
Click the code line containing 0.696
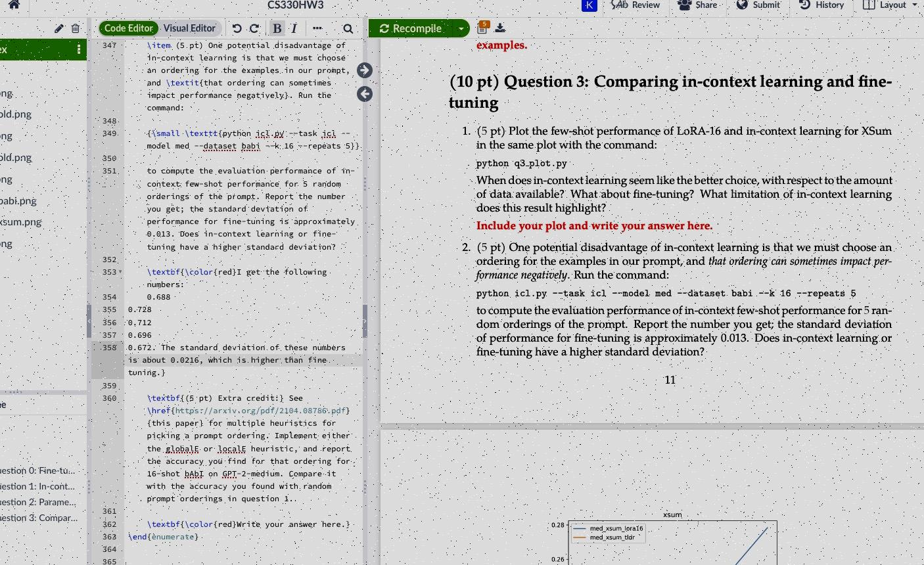(x=140, y=335)
